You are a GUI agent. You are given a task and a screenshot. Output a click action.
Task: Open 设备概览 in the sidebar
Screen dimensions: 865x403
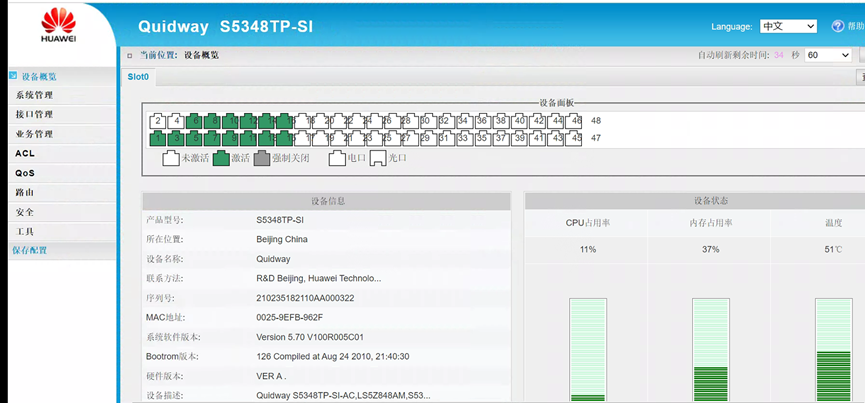click(x=39, y=77)
